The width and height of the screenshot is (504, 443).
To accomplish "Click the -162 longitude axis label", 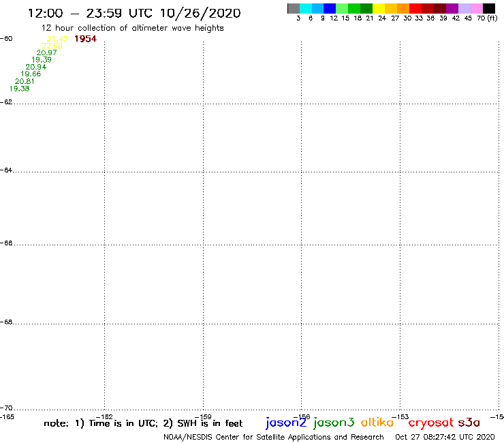I will (x=104, y=417).
